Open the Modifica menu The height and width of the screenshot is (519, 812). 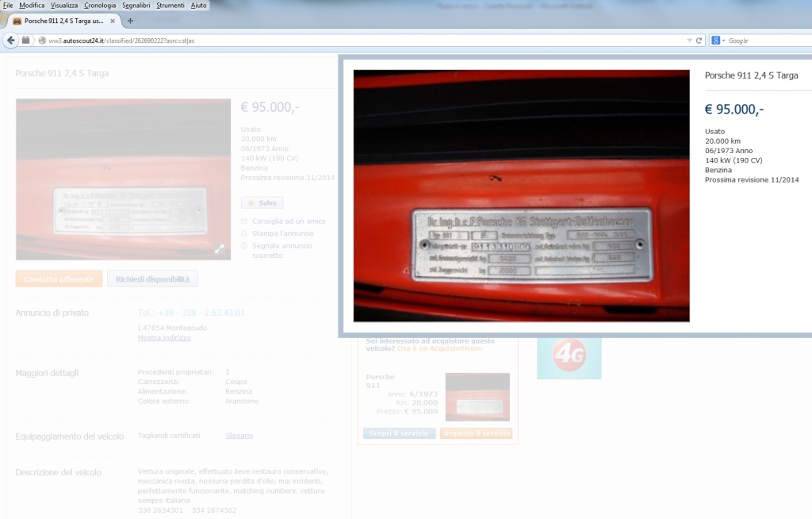pyautogui.click(x=32, y=6)
